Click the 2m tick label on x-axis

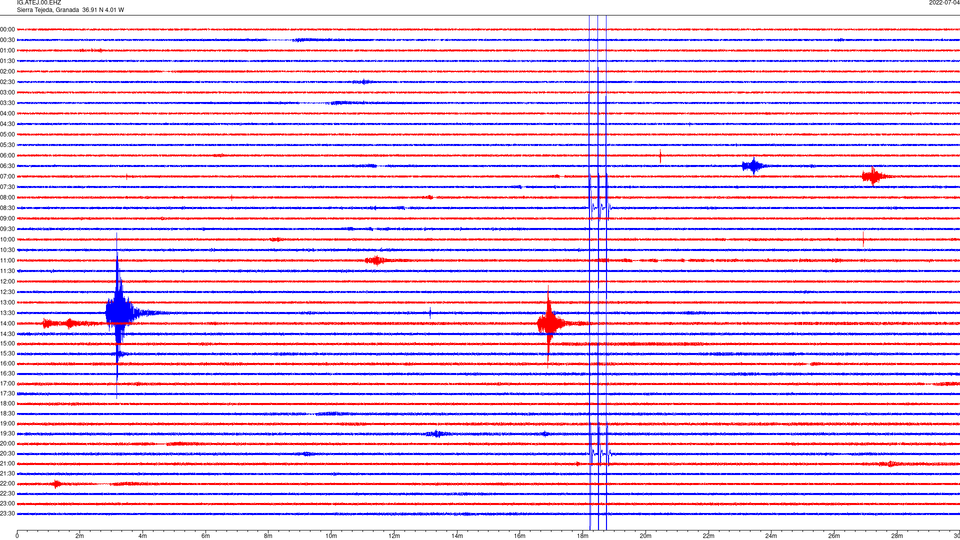[x=80, y=536]
